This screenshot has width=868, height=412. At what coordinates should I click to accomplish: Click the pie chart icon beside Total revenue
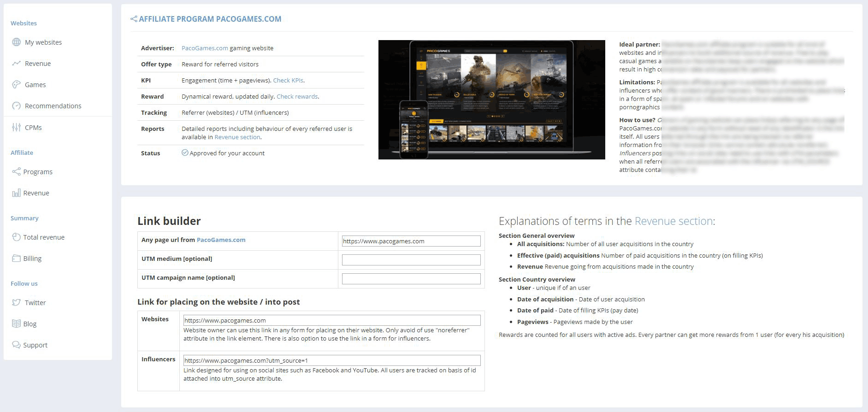pos(16,237)
